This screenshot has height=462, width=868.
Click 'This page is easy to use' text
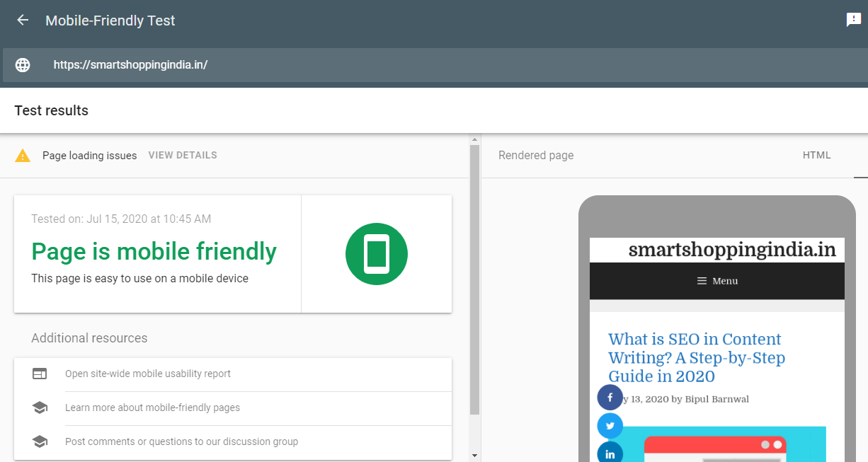(x=139, y=278)
